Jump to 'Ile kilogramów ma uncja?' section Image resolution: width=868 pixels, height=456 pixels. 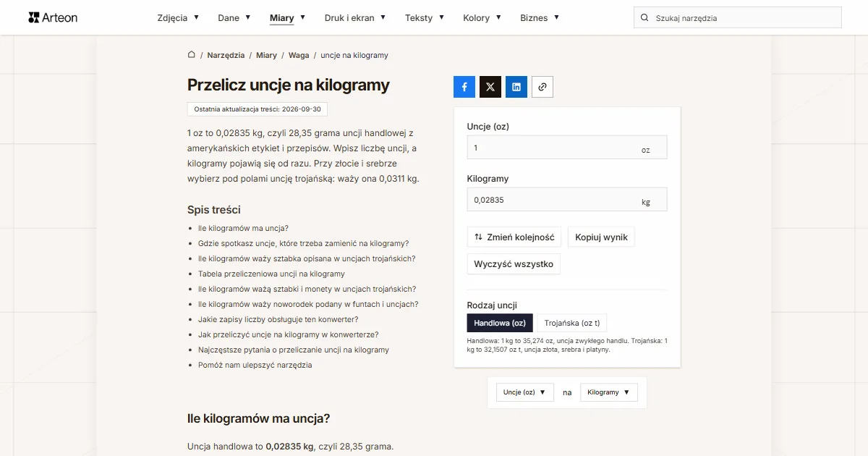pyautogui.click(x=243, y=228)
